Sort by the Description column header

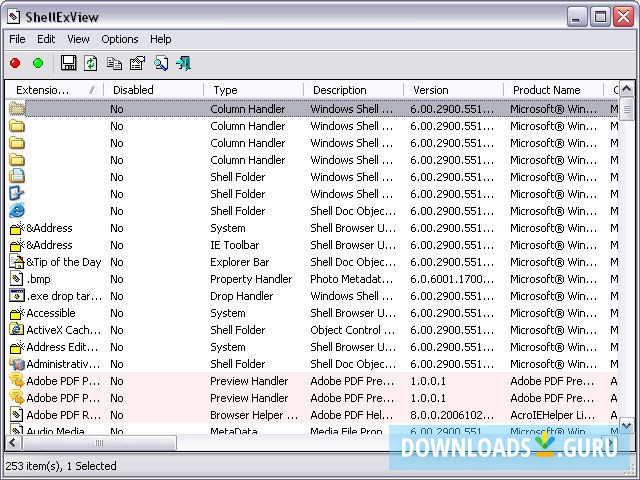pyautogui.click(x=353, y=90)
